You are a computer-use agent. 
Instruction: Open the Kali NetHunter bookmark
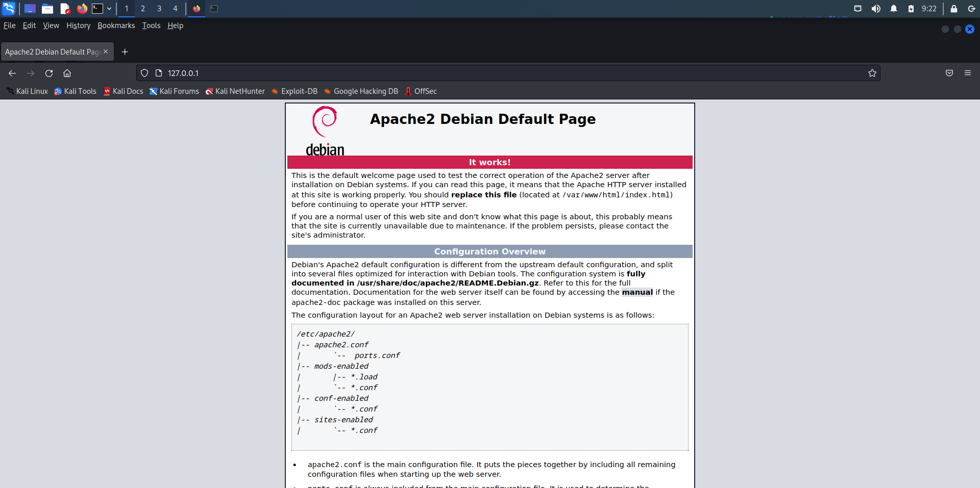(235, 91)
